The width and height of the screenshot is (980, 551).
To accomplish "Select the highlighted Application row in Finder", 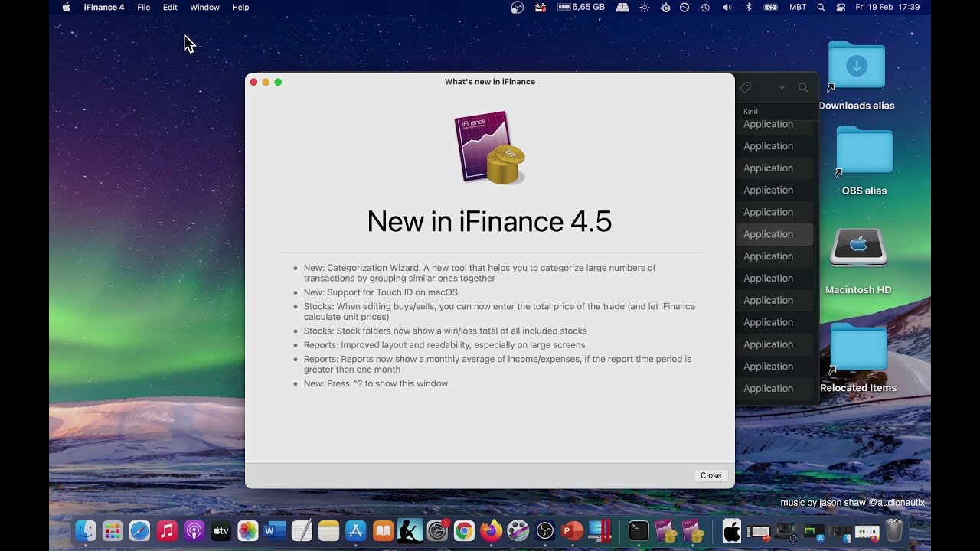I will tap(775, 234).
